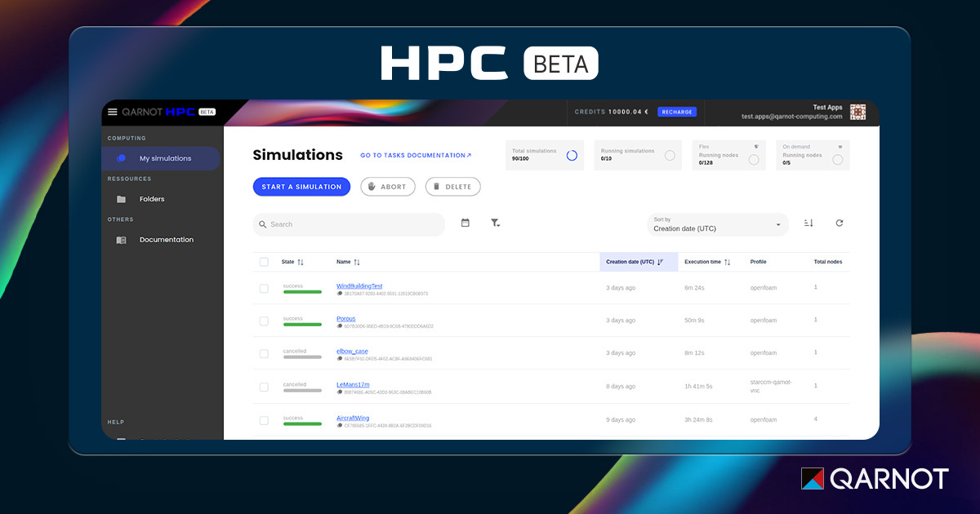Click the WindBuildingTest green success bar

[302, 292]
